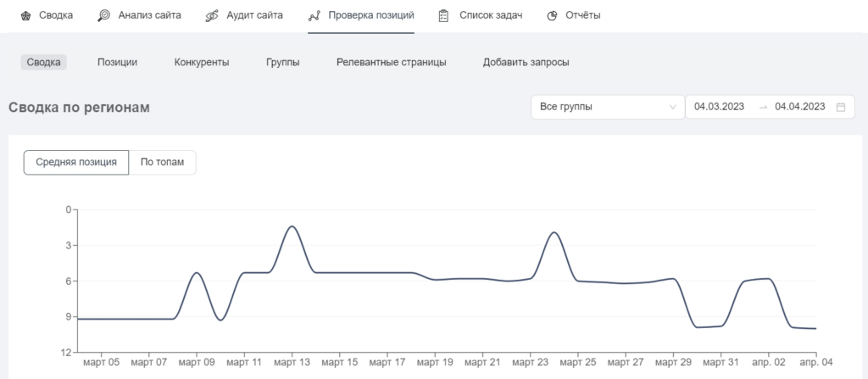Click the end date 04.04.2023 field
Screen dimensions: 868x379
point(800,107)
